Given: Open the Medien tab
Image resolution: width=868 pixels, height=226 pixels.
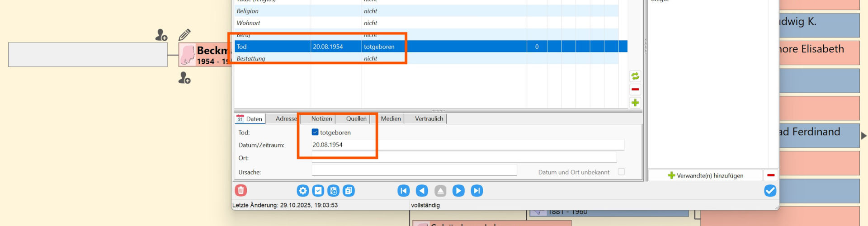Looking at the screenshot, I should pyautogui.click(x=391, y=119).
